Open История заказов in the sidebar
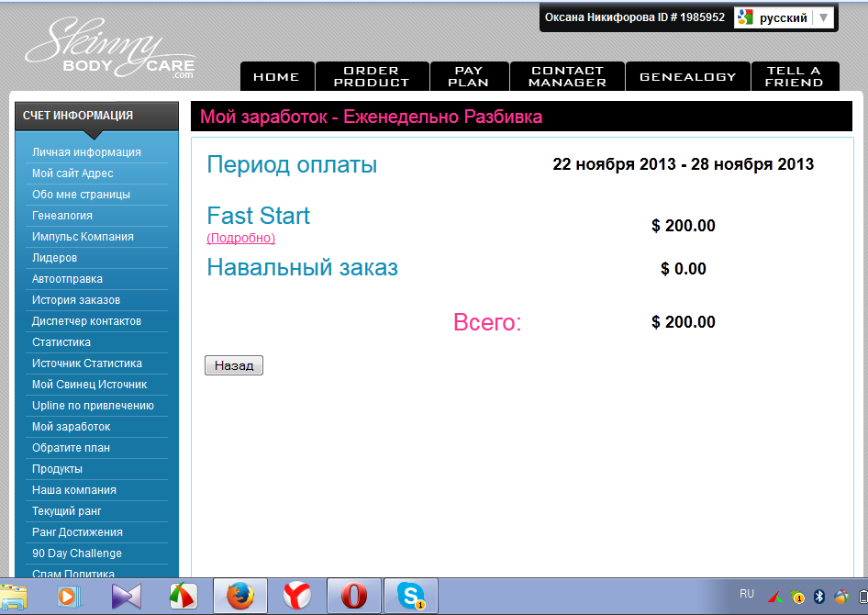 (x=76, y=300)
